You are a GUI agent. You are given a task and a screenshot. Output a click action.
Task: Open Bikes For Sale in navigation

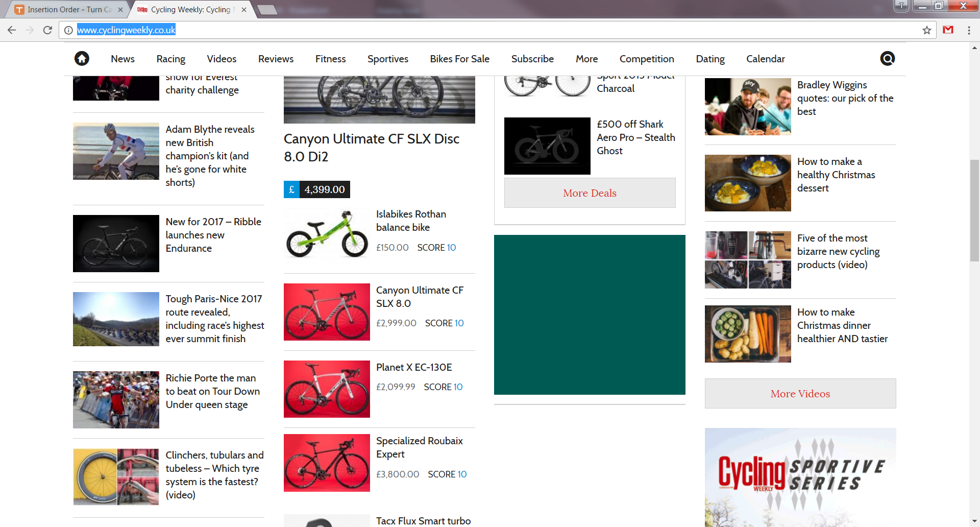pos(459,59)
